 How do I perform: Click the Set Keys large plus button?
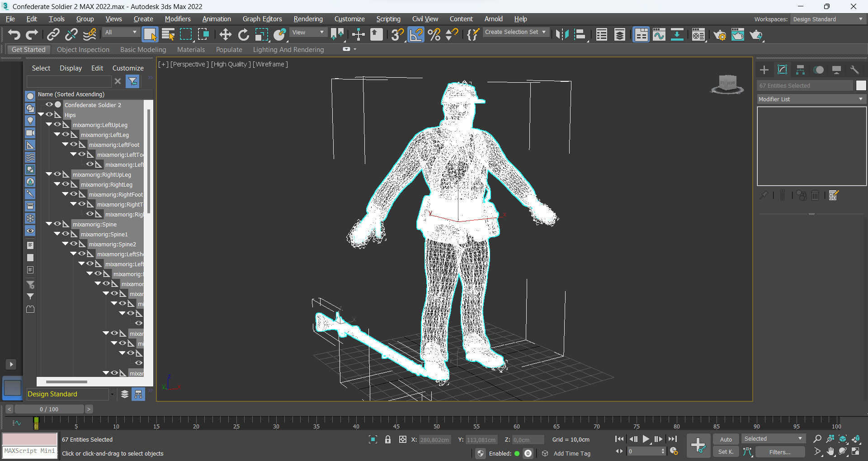tap(698, 445)
